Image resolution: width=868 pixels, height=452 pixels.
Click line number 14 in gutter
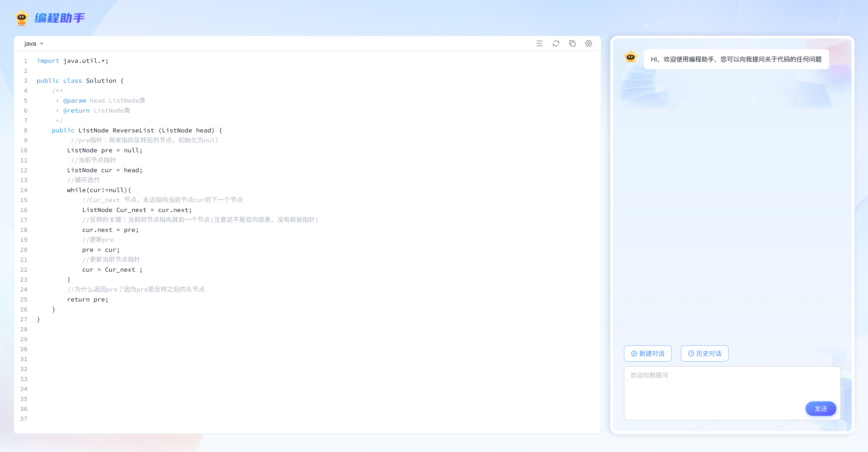(x=24, y=190)
